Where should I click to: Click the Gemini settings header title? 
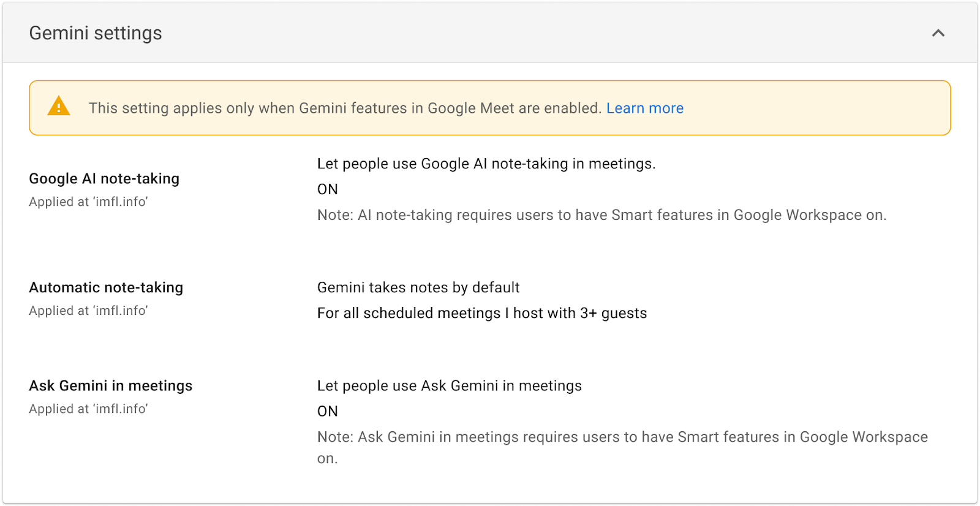tap(96, 33)
